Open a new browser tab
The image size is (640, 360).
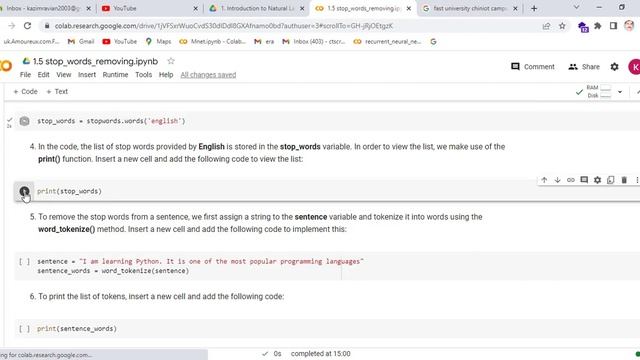click(534, 8)
